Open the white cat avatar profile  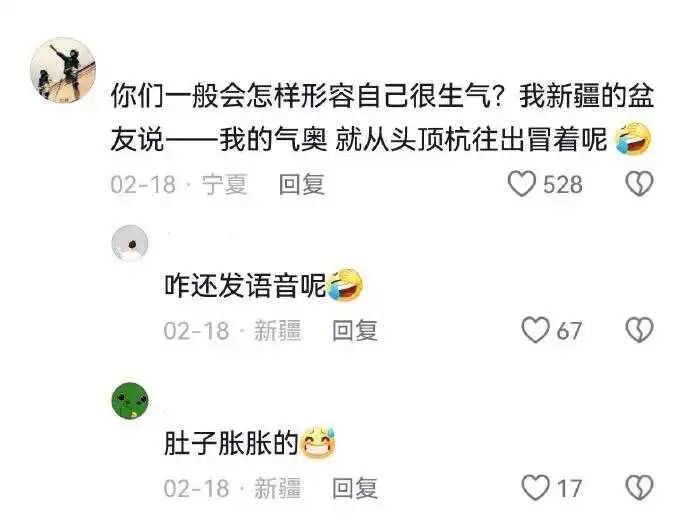130,243
